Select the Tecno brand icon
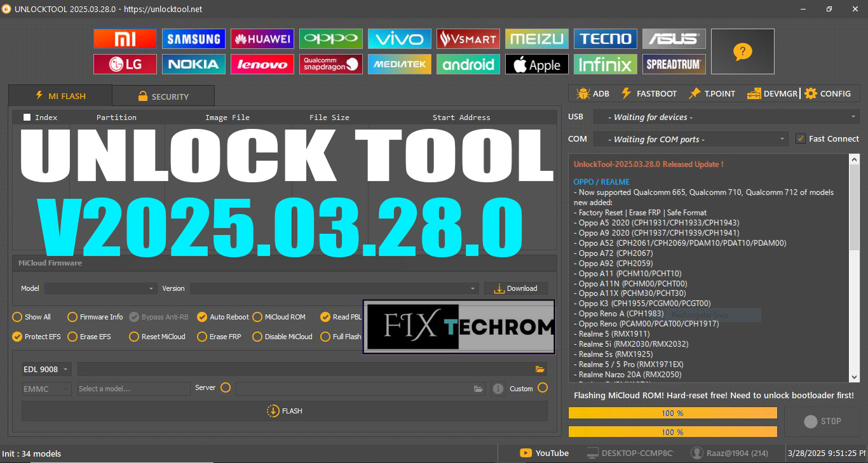Screen dimensions: 868x463 point(606,39)
